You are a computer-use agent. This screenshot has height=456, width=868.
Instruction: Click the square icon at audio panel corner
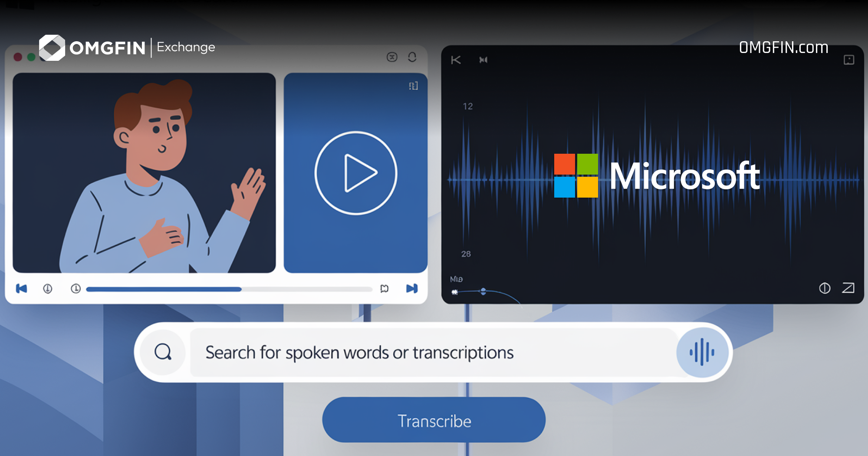pos(849,60)
